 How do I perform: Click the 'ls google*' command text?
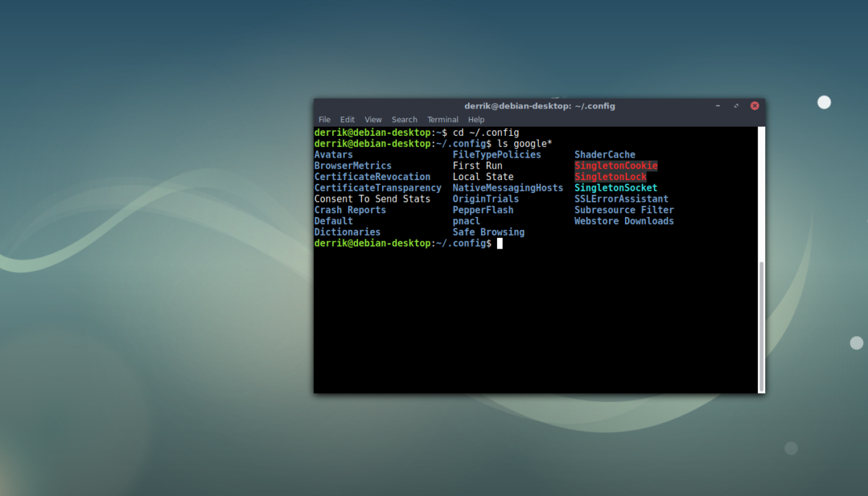click(x=525, y=143)
